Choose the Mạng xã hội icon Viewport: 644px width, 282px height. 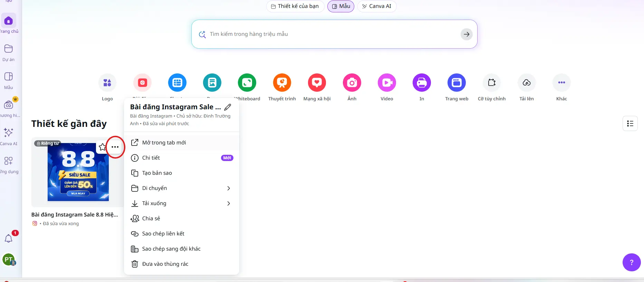(x=317, y=83)
